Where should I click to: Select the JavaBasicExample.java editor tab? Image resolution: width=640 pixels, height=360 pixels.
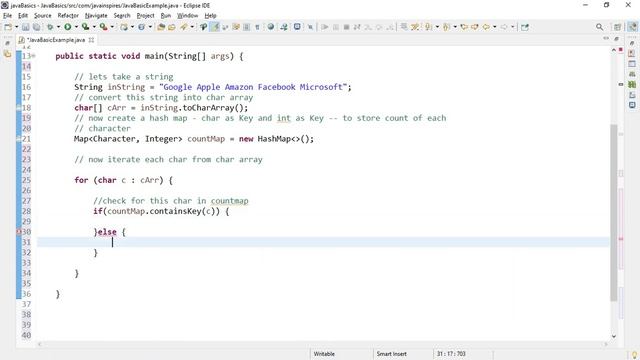(x=57, y=40)
